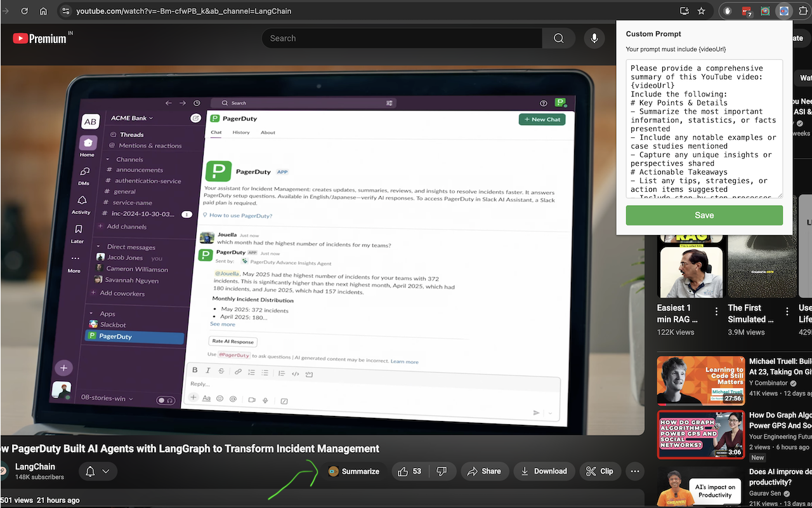Open the Extensions puzzle-piece menu
812x508 pixels.
click(803, 11)
